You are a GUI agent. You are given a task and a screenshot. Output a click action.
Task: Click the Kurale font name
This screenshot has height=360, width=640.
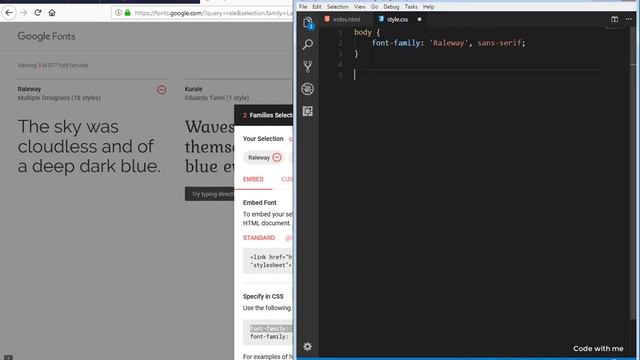(193, 89)
